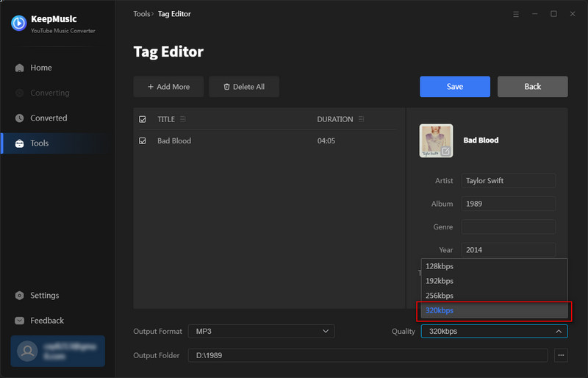Choose 320kbps from the quality list
This screenshot has width=588, height=378.
pyautogui.click(x=494, y=310)
